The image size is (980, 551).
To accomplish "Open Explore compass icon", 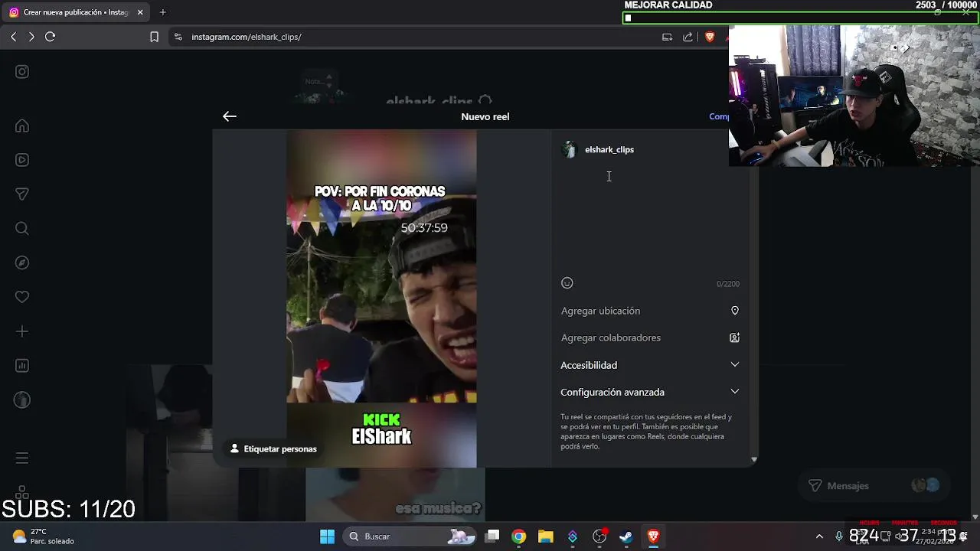I will (22, 262).
